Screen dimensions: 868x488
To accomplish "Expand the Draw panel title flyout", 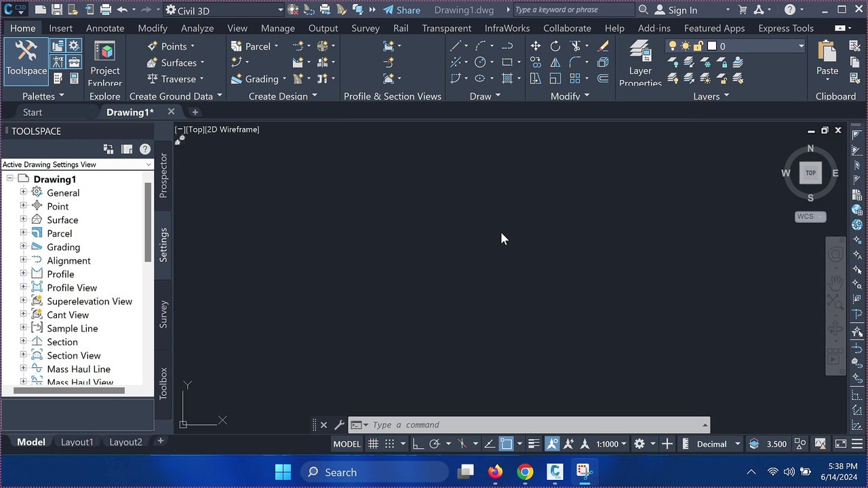I will [485, 96].
